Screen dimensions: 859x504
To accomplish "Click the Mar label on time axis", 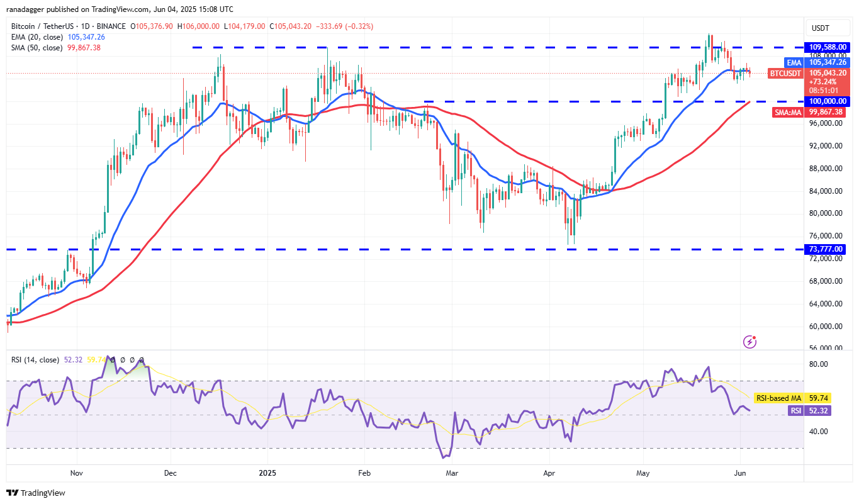I will (x=451, y=471).
